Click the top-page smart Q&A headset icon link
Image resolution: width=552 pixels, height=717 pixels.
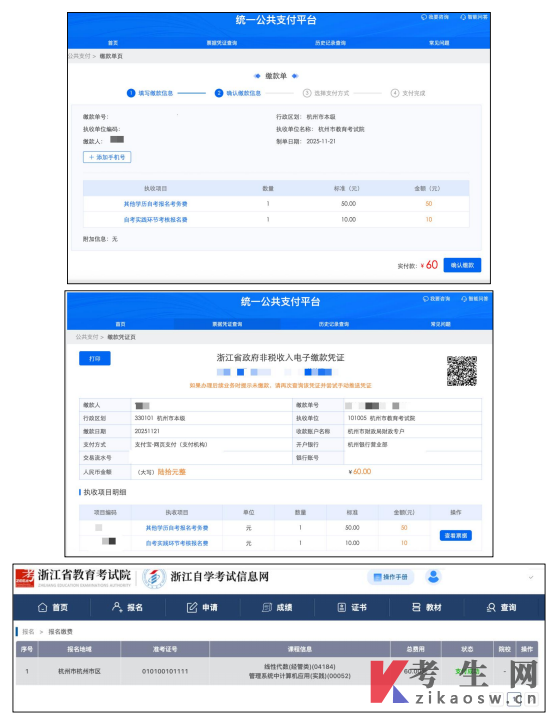pyautogui.click(x=474, y=17)
